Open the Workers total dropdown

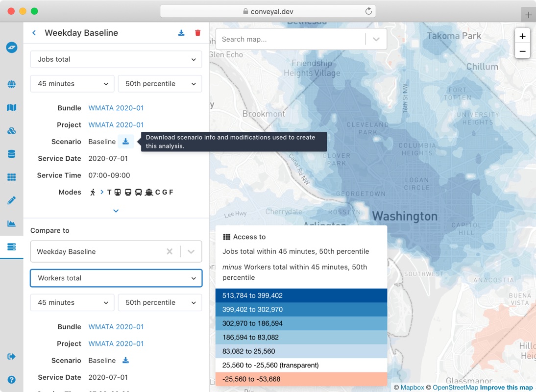tap(116, 278)
